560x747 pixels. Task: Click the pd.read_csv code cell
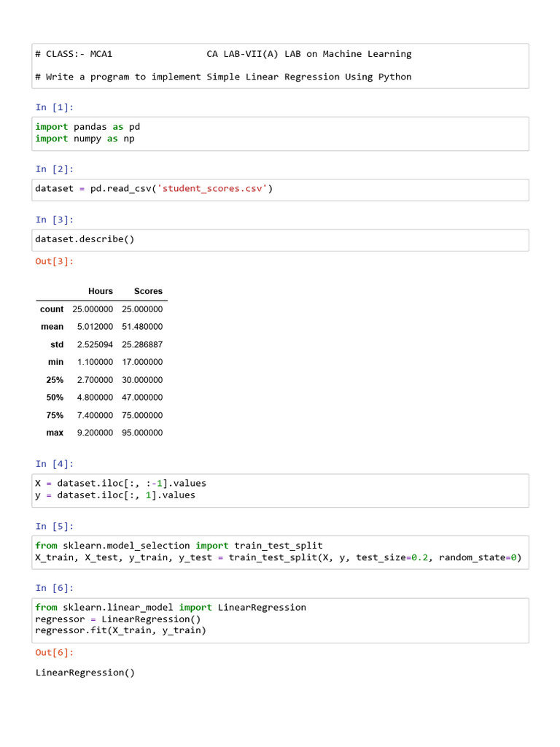(x=280, y=190)
